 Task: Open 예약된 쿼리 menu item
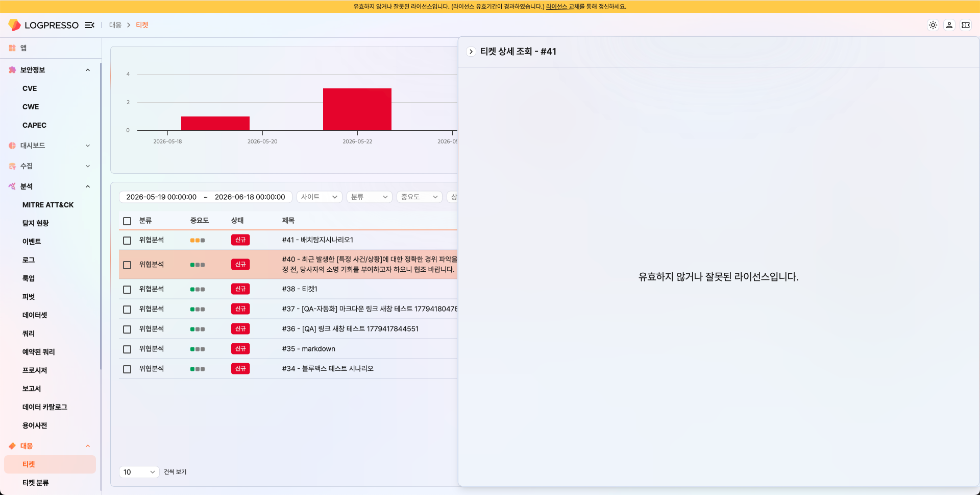[x=39, y=352]
